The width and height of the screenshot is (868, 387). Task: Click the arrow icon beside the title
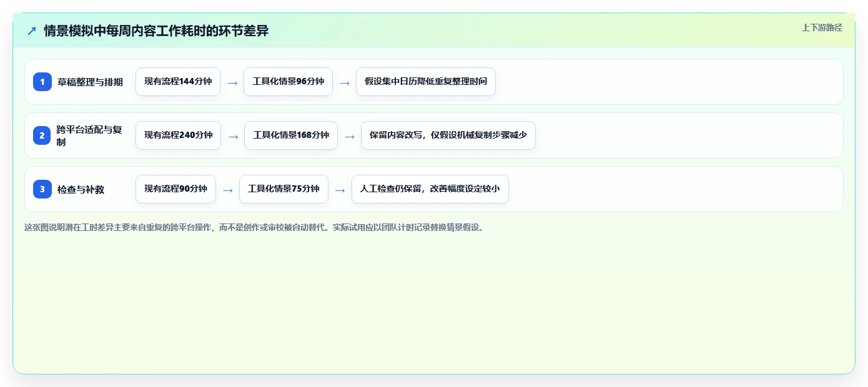point(32,31)
